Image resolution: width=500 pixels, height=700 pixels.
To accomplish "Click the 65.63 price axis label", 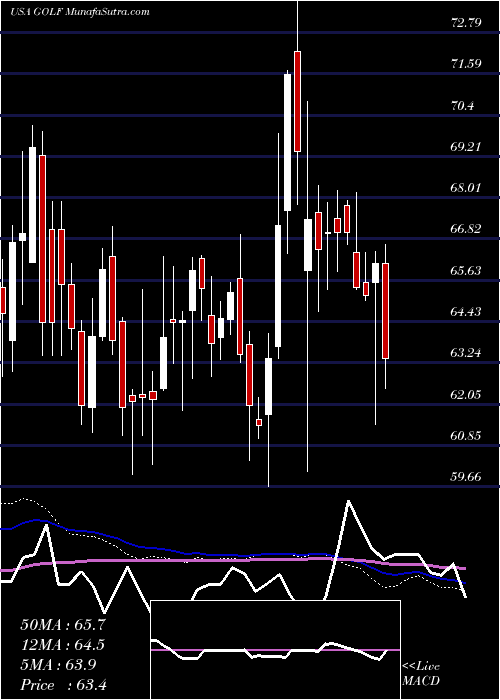I will point(466,270).
